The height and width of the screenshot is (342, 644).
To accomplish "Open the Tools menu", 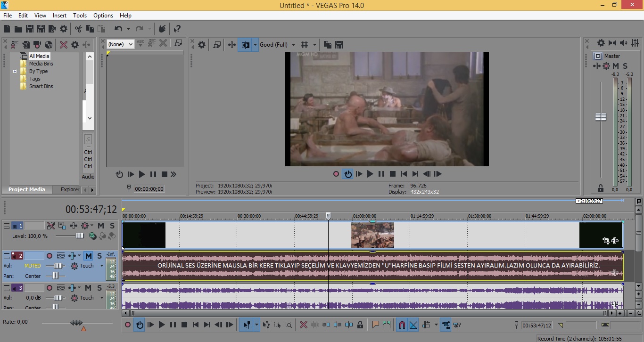I will [80, 16].
